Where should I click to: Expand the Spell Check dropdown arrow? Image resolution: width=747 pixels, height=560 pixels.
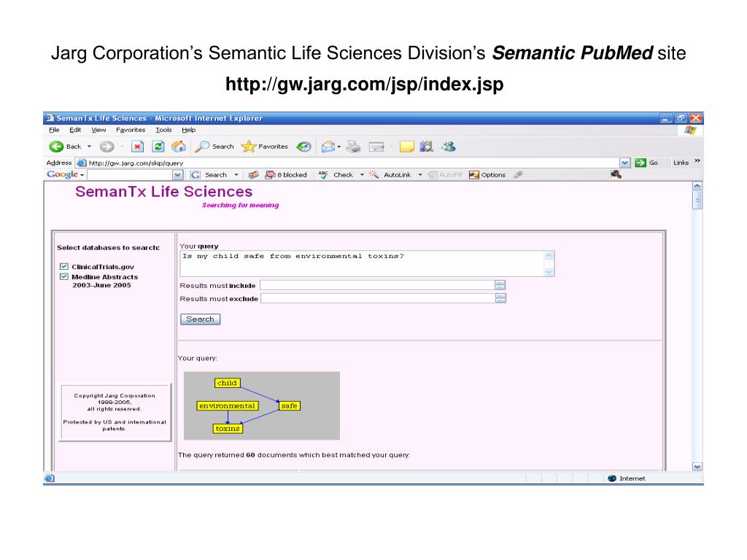pyautogui.click(x=362, y=175)
